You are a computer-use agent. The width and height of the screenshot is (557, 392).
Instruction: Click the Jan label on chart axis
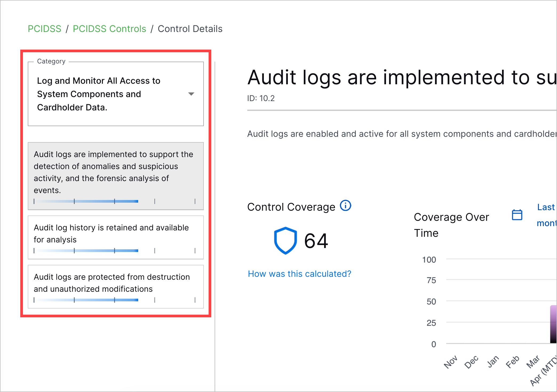[493, 362]
